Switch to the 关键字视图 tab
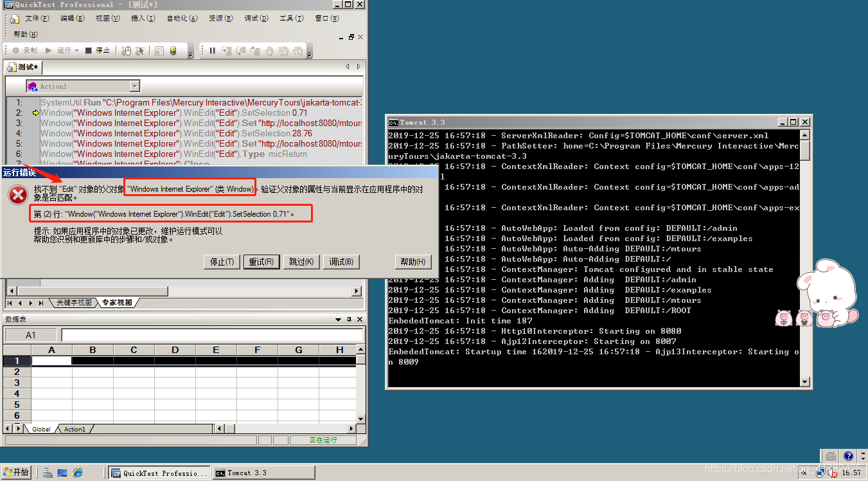Viewport: 868px width, 481px height. tap(74, 303)
